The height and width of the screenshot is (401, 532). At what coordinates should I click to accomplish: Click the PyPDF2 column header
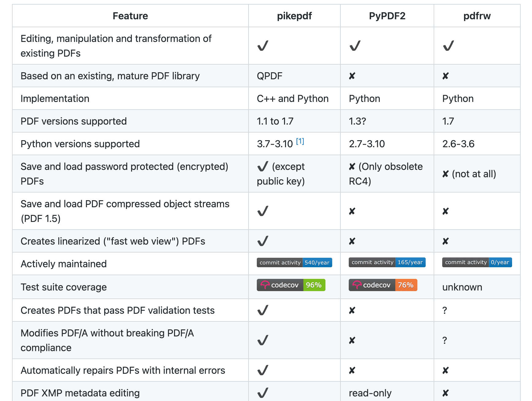387,16
